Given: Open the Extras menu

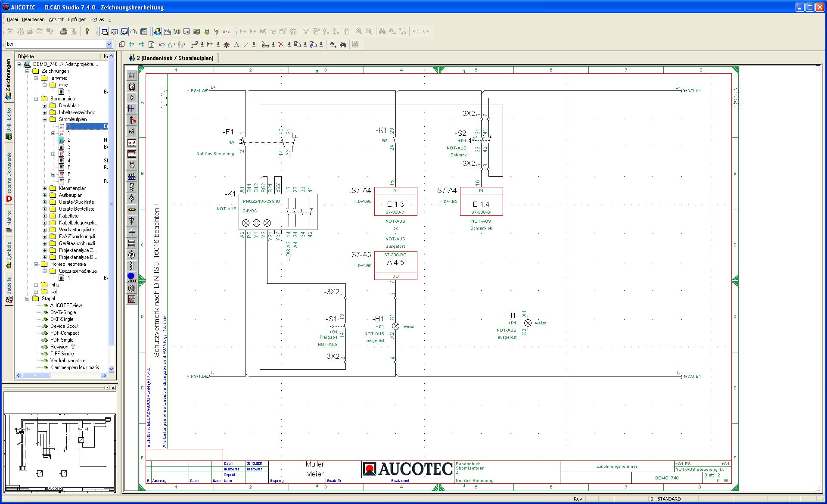Looking at the screenshot, I should tap(97, 19).
